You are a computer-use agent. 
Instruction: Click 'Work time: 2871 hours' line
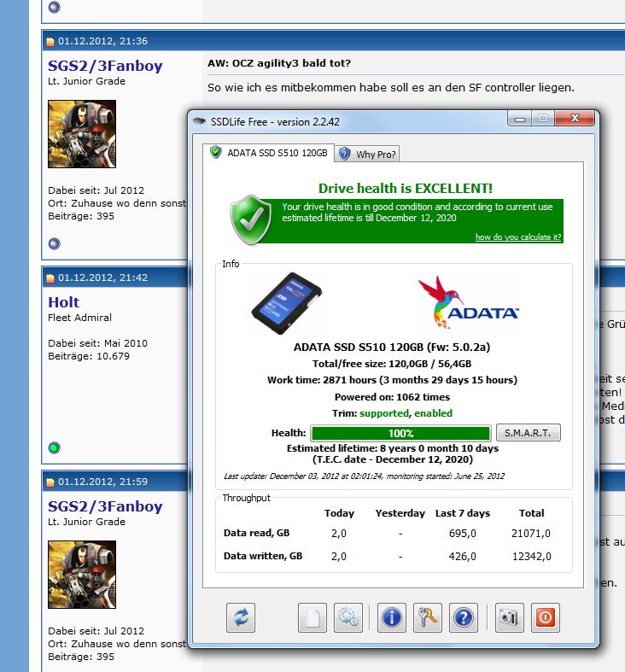tap(392, 380)
